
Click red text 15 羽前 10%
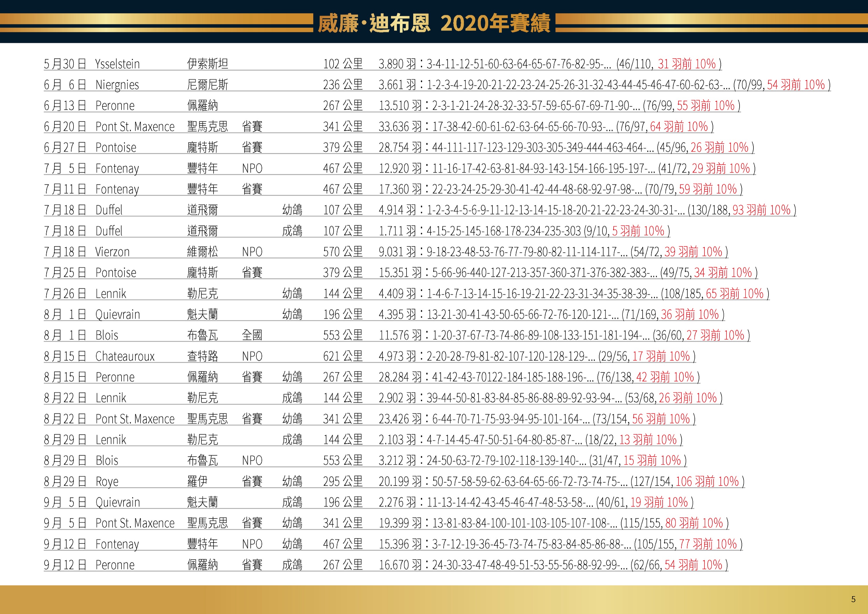click(x=652, y=460)
